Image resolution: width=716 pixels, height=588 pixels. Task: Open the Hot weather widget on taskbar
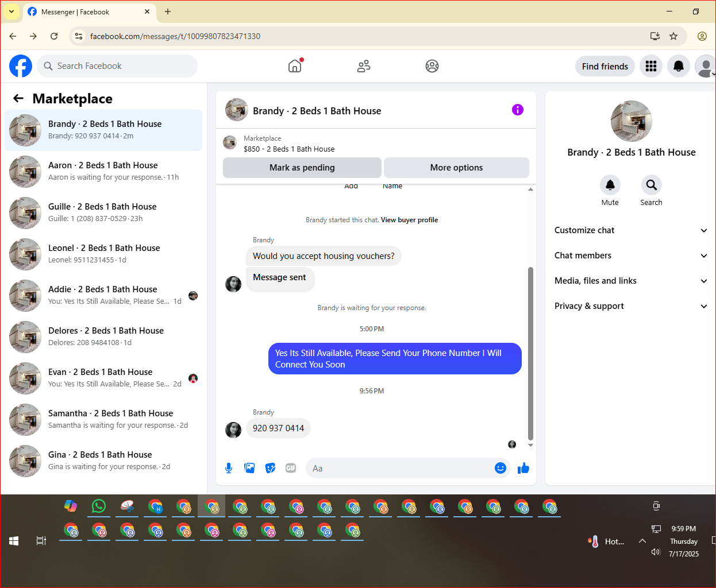point(606,541)
